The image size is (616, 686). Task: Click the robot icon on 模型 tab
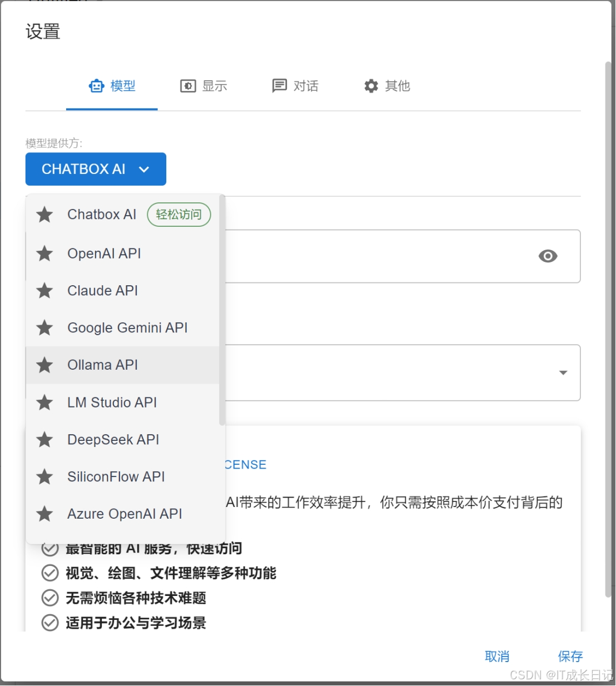(x=96, y=86)
